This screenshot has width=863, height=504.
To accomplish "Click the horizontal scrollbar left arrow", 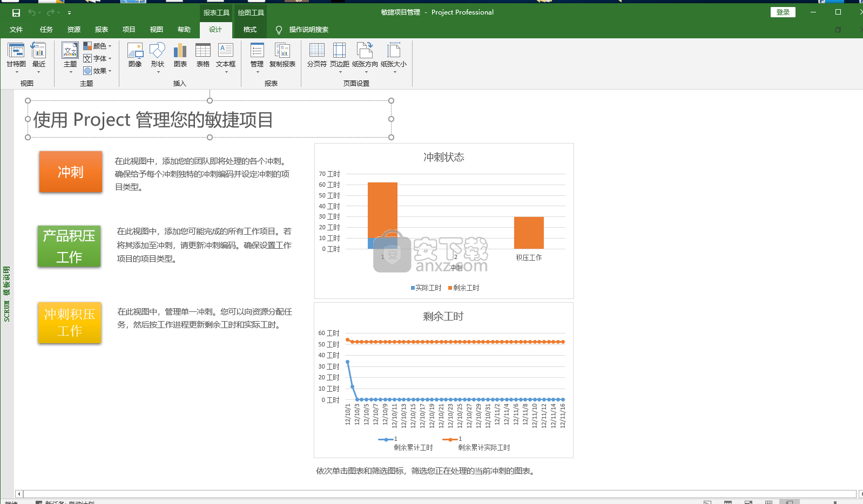I will click(x=19, y=494).
